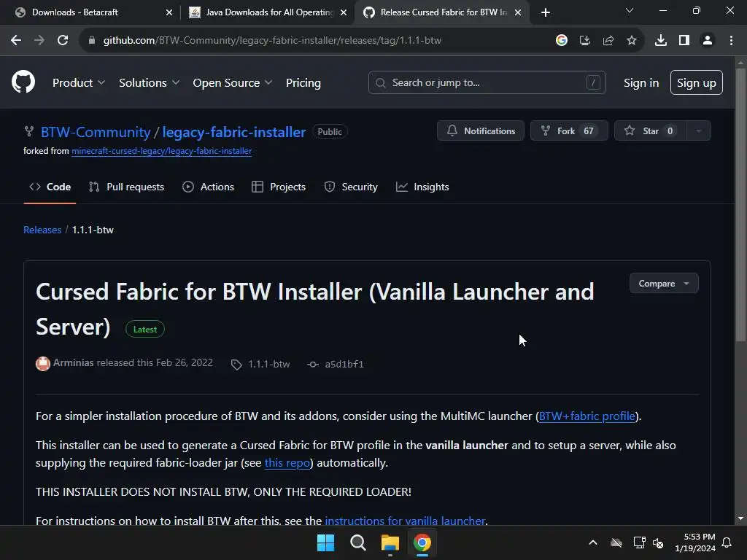The height and width of the screenshot is (560, 747).
Task: Open File Explorer from the taskbar
Action: tap(390, 542)
